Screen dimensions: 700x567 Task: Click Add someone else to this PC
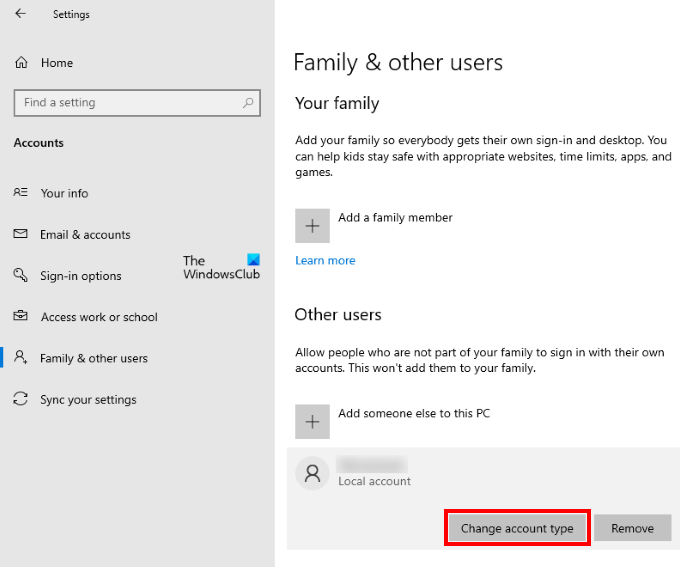pos(414,413)
